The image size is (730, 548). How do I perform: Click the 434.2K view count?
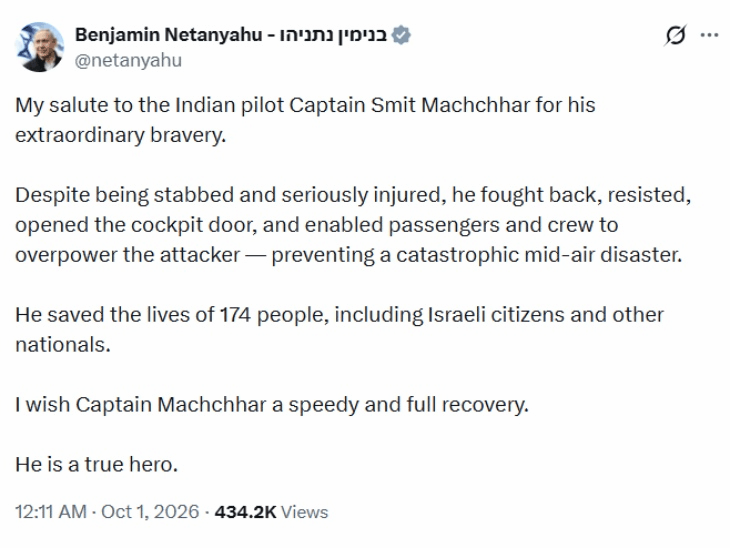(x=245, y=512)
